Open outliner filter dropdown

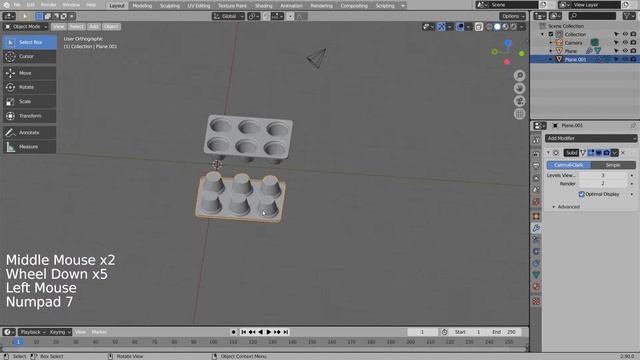point(629,16)
